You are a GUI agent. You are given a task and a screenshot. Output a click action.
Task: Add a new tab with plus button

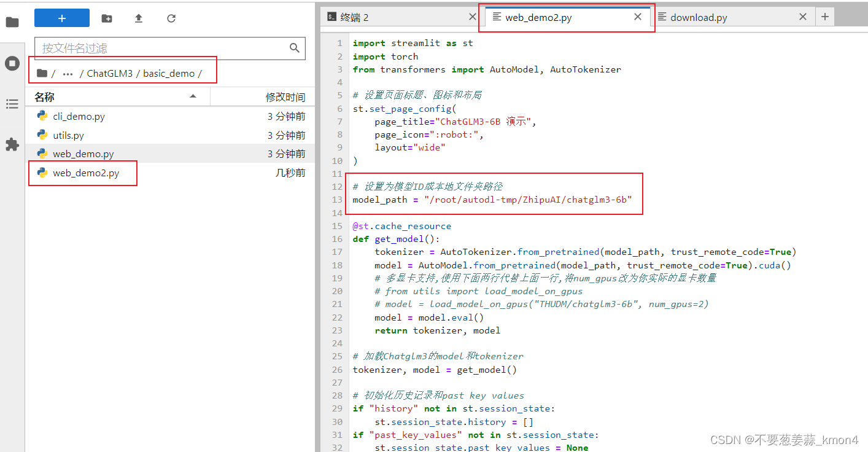[824, 17]
